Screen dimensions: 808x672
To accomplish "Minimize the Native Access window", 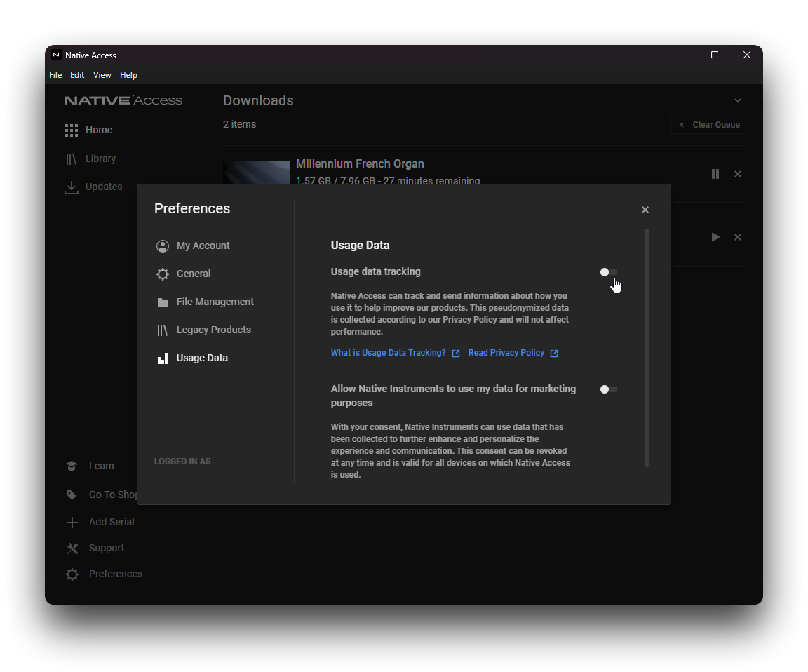I will click(x=683, y=55).
